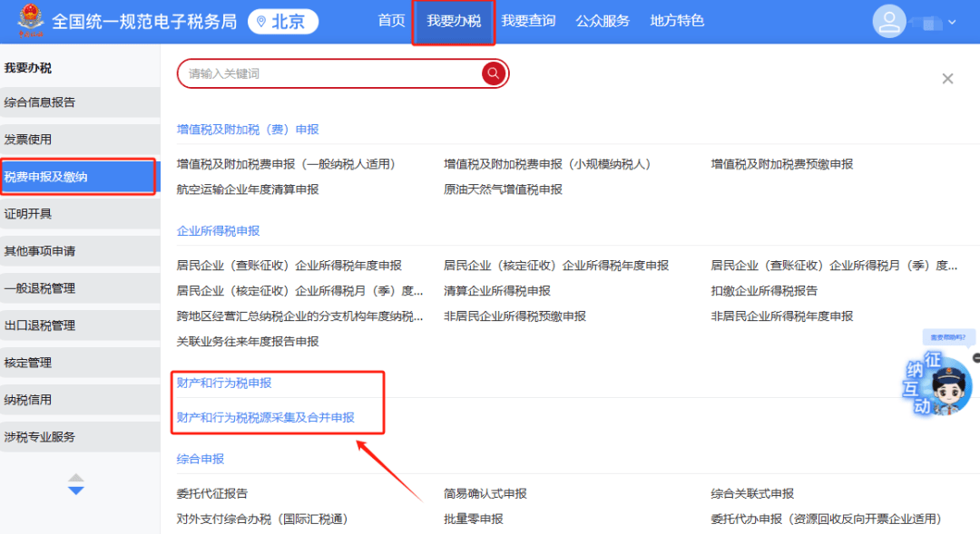This screenshot has width=980, height=534.
Task: Select 地方特色 in the top navigation
Action: click(x=675, y=21)
